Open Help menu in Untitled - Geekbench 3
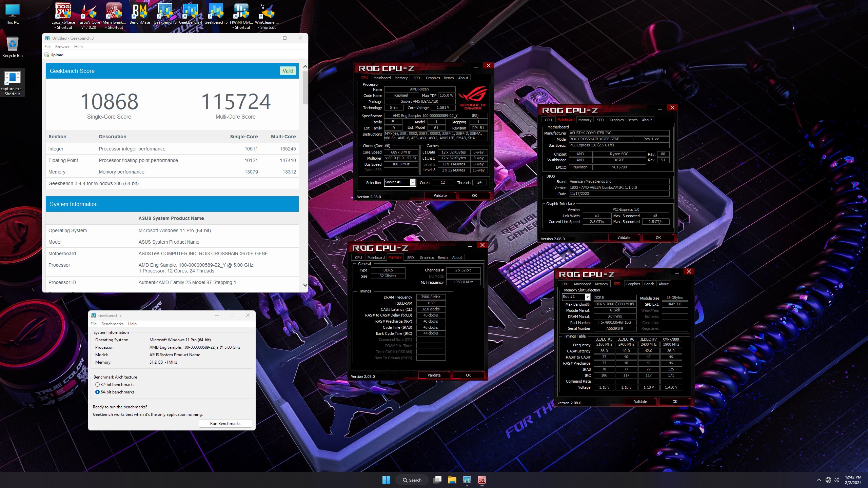This screenshot has height=488, width=868. pyautogui.click(x=78, y=47)
